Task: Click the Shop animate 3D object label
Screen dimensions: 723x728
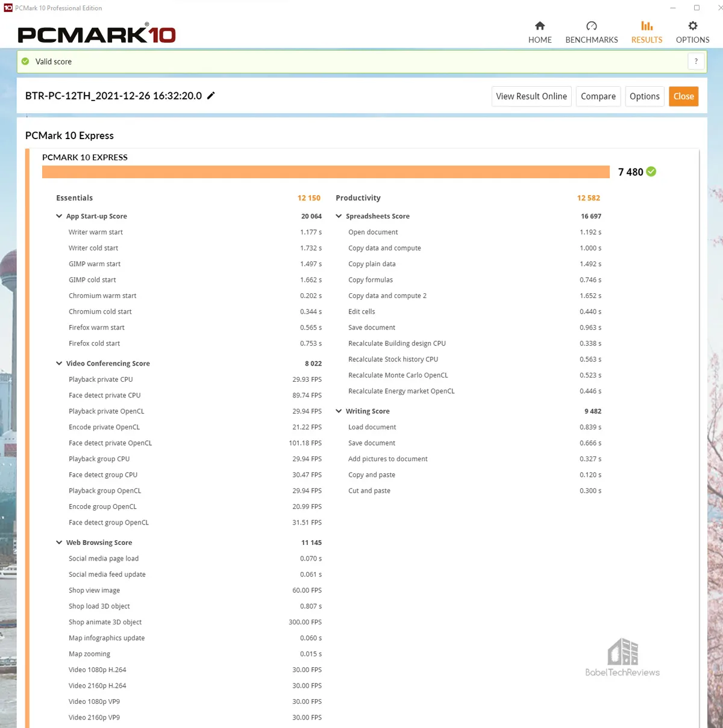Action: pos(105,623)
